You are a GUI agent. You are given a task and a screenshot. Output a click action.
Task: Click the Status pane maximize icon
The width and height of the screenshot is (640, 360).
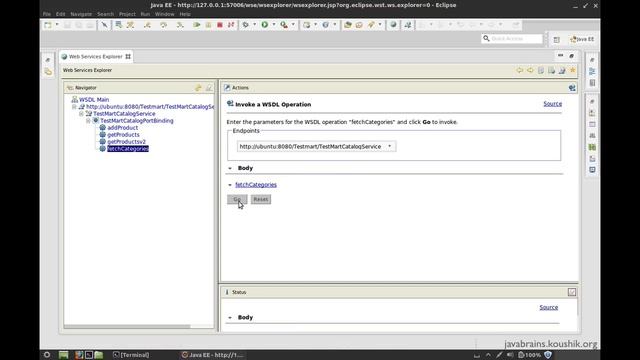click(x=572, y=292)
